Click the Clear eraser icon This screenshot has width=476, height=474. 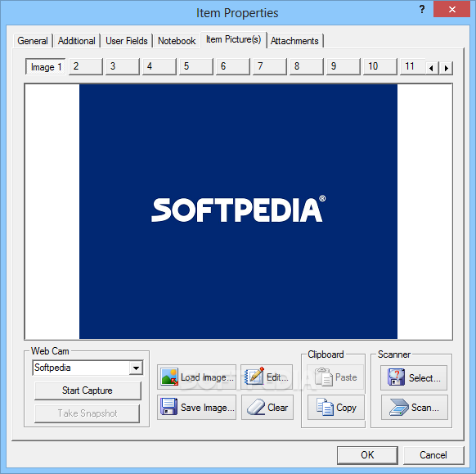point(256,407)
